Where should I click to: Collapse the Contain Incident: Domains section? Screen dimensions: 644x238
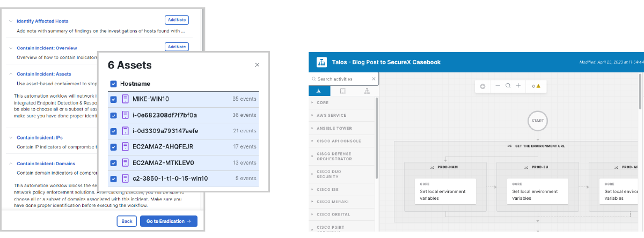pos(11,163)
